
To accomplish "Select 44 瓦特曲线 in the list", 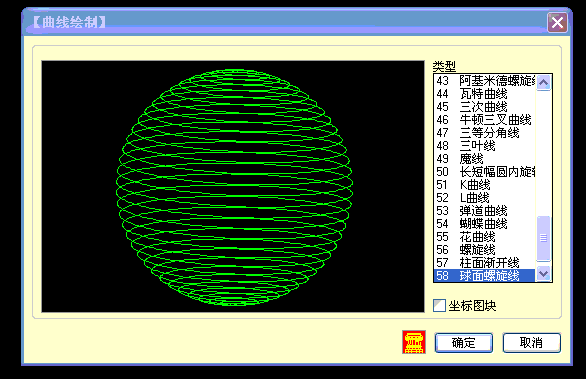I will [x=485, y=93].
